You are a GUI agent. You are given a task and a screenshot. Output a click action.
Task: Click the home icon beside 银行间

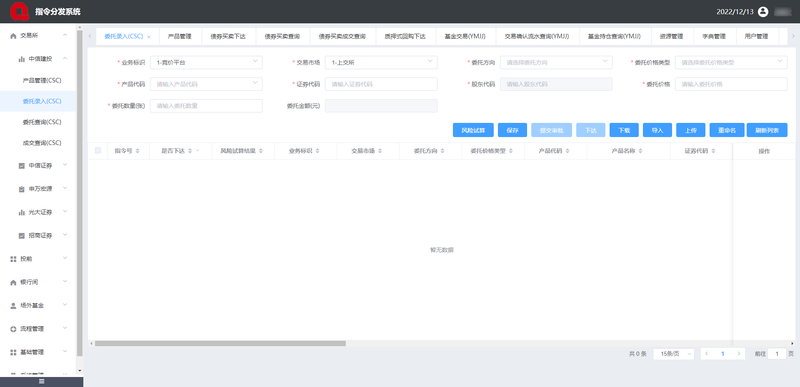[x=13, y=282]
